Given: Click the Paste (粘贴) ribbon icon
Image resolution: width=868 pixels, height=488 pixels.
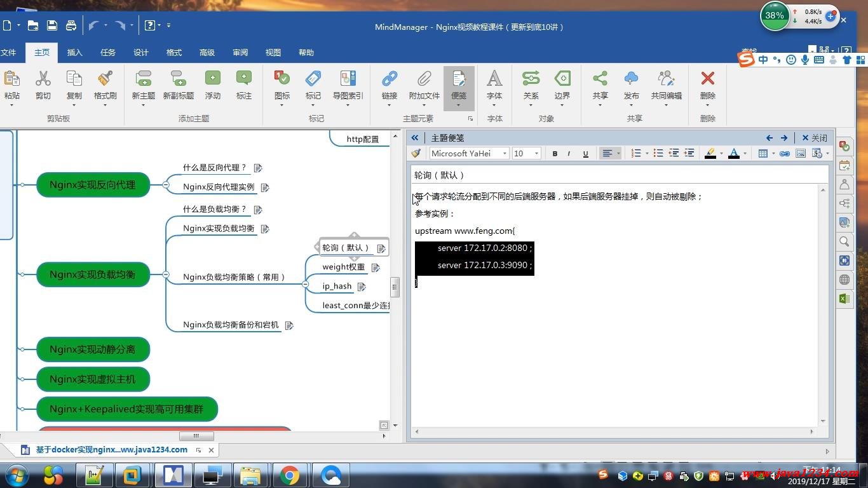Looking at the screenshot, I should pyautogui.click(x=11, y=79).
